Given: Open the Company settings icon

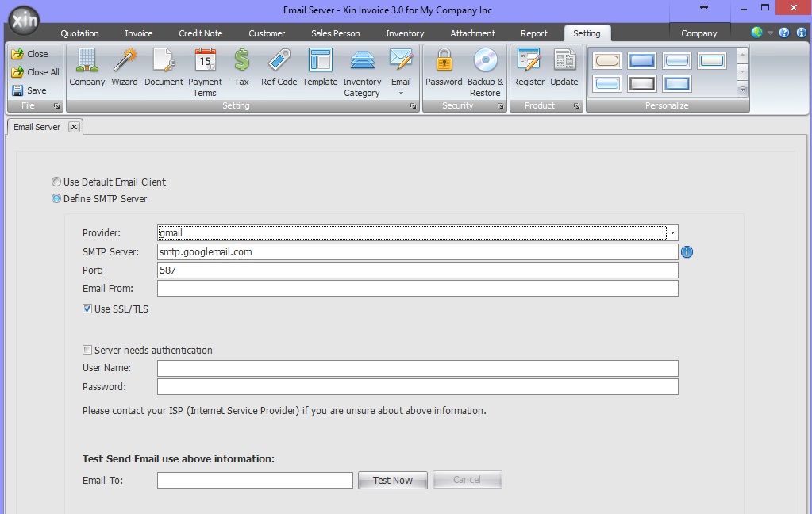Looking at the screenshot, I should click(87, 67).
